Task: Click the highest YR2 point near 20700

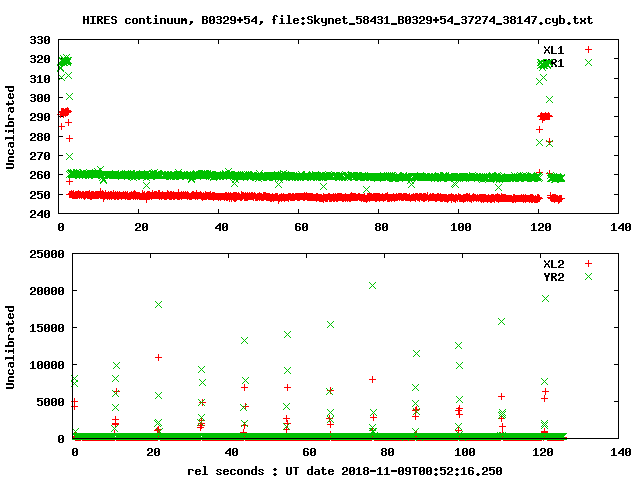Action: (x=372, y=286)
